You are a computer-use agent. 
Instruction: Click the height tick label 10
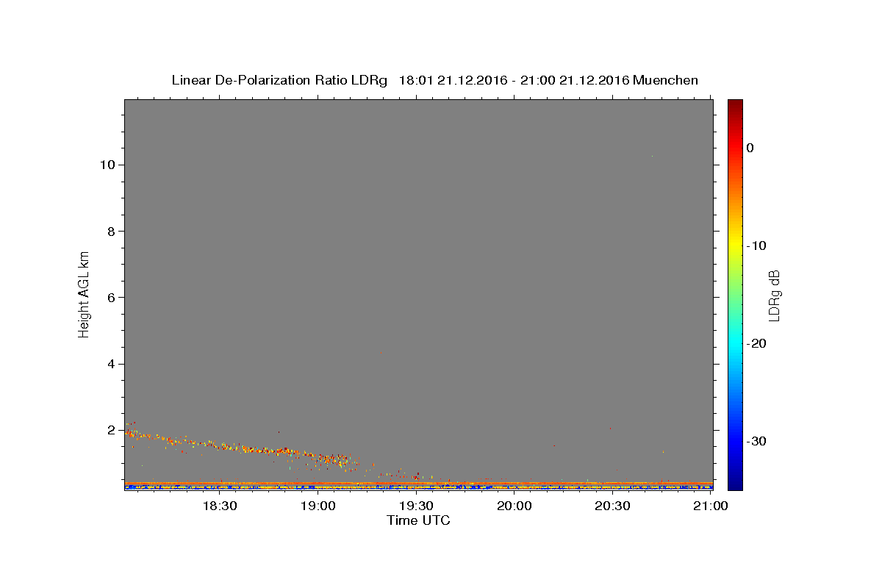point(110,165)
